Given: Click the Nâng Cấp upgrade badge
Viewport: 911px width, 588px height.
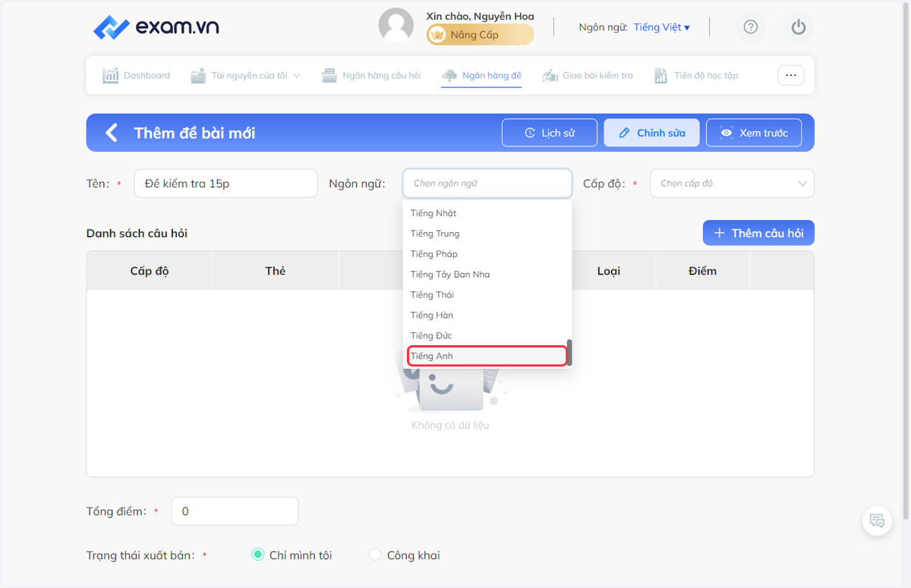Looking at the screenshot, I should coord(480,35).
